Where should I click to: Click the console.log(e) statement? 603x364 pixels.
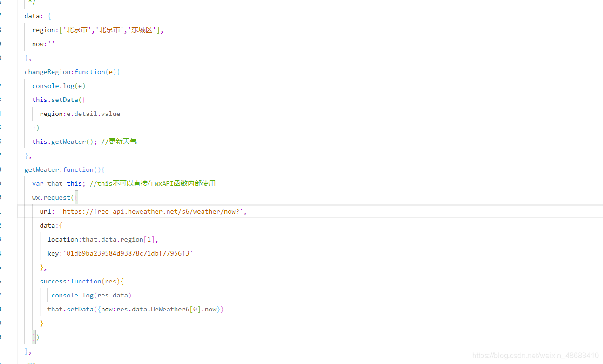pos(59,86)
